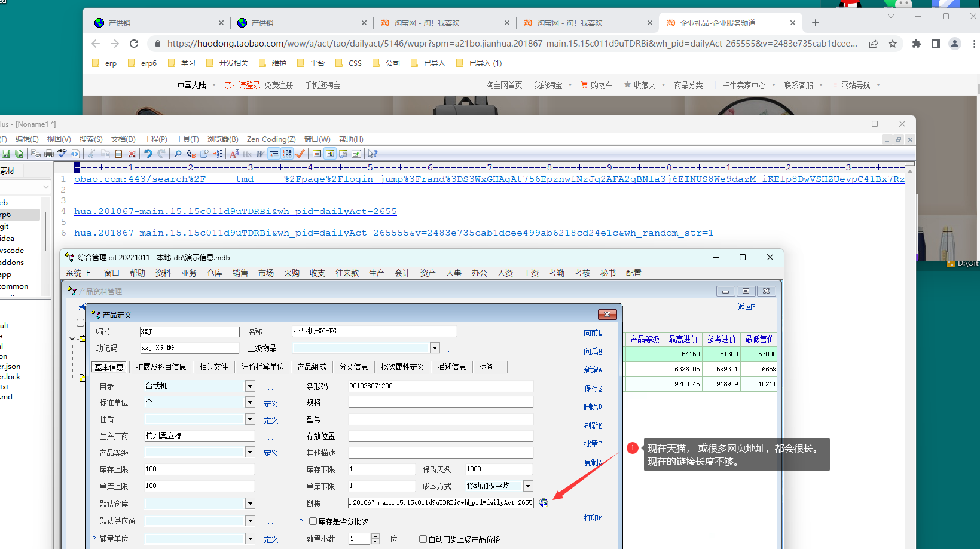980x549 pixels.
Task: Open link with globe icon beside 链接 field
Action: pyautogui.click(x=543, y=503)
